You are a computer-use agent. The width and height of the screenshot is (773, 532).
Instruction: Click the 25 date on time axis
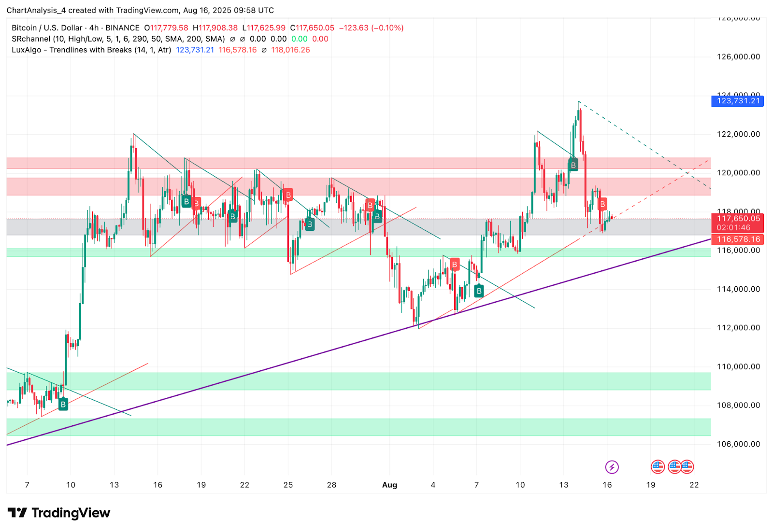click(x=288, y=485)
